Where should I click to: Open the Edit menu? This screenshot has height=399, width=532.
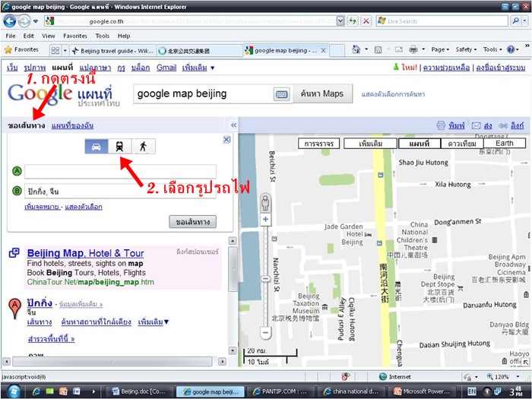tap(29, 36)
